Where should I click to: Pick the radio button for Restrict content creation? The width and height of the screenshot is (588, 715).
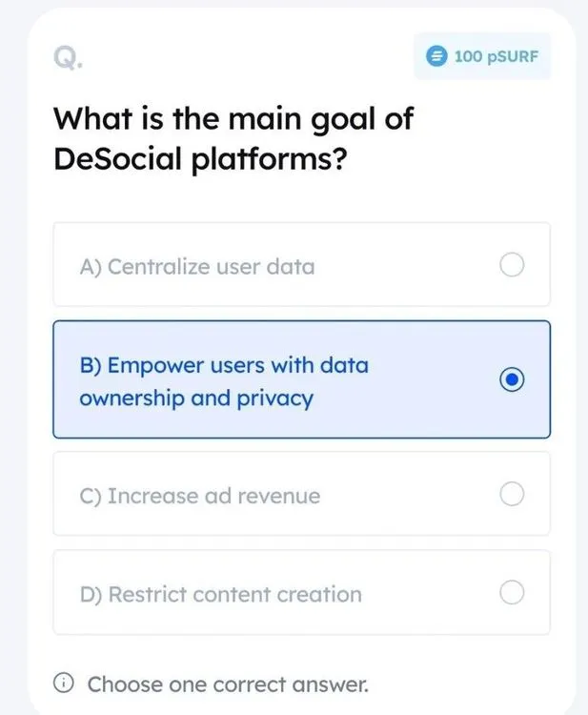coord(512,593)
